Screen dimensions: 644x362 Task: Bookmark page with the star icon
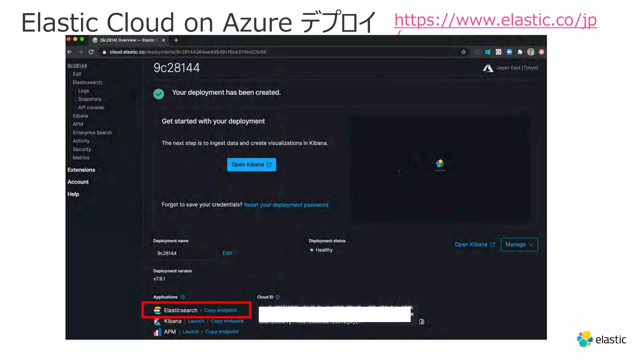[x=464, y=52]
